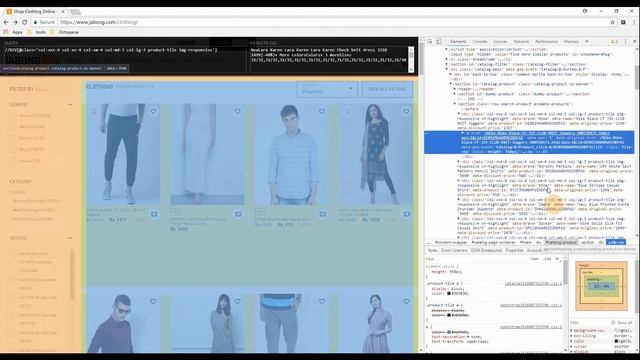Close the DevTools panel
This screenshot has height=360, width=640.
pyautogui.click(x=634, y=42)
